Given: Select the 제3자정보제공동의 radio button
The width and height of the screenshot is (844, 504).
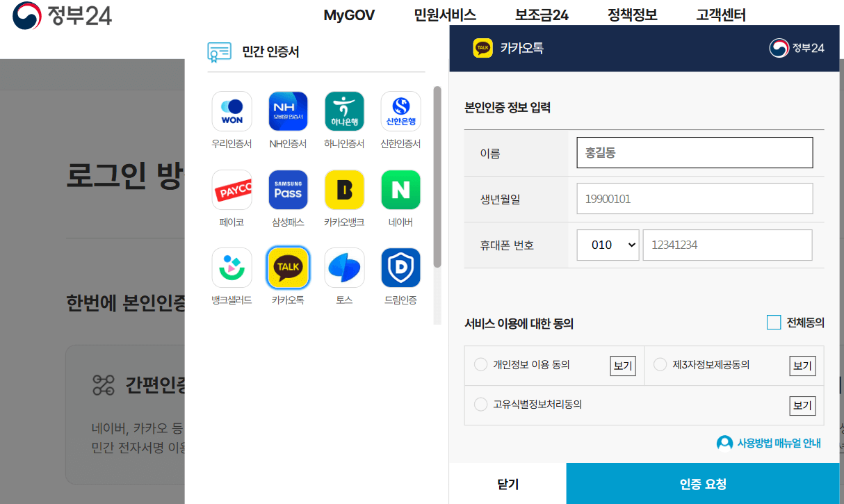Looking at the screenshot, I should tap(660, 365).
